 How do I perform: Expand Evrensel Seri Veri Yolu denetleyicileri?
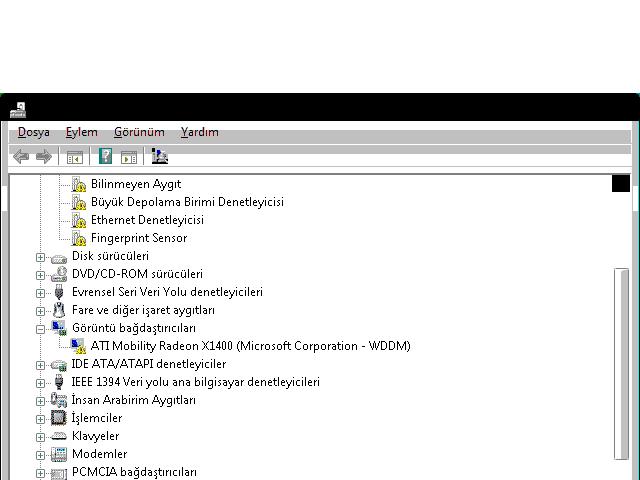click(40, 293)
